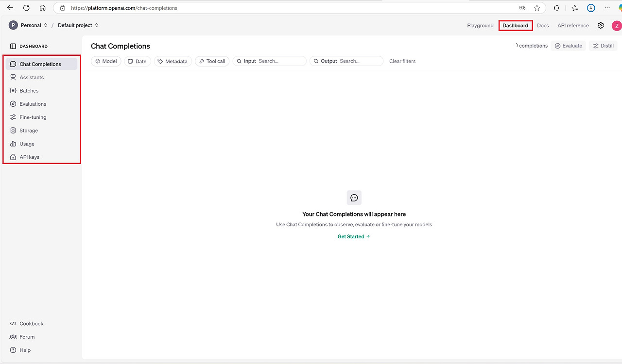Open the browser home page icon

point(43,8)
